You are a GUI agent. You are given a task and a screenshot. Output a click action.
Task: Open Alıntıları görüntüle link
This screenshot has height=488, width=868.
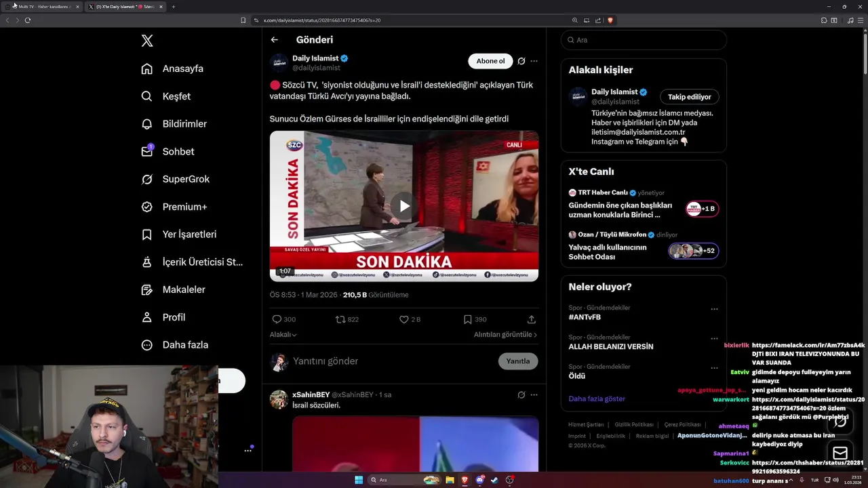pos(505,335)
